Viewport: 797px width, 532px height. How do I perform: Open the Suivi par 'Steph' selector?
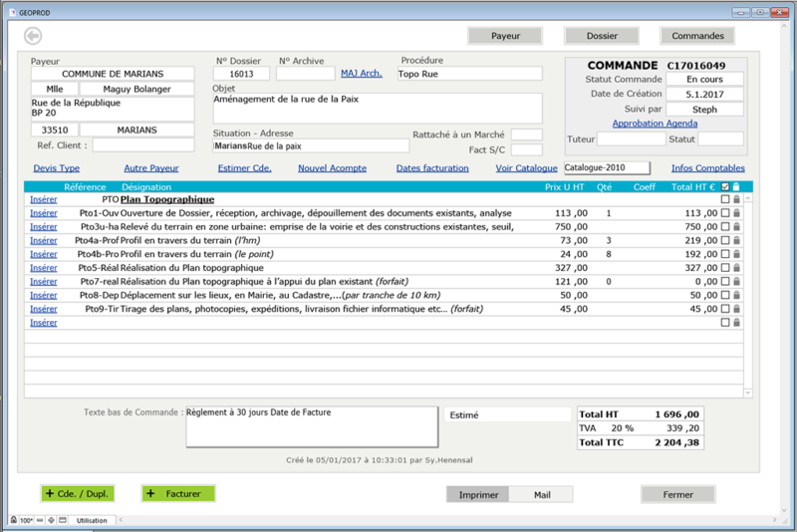click(x=703, y=110)
